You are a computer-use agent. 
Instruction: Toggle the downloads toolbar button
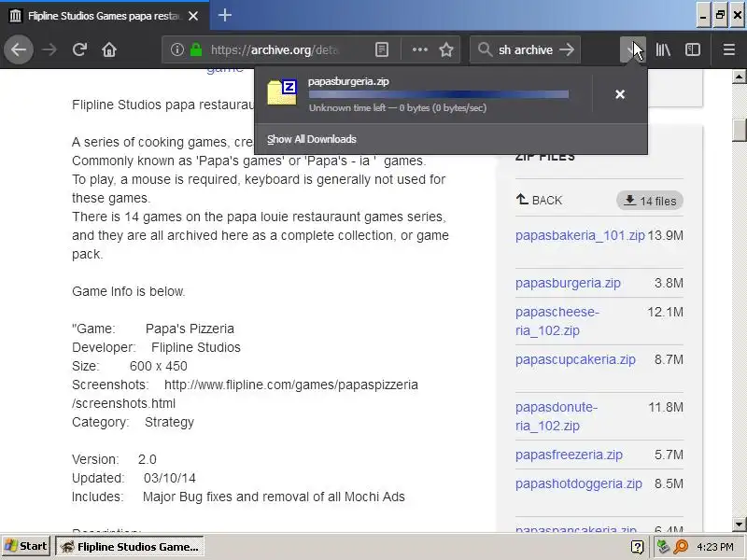click(633, 49)
